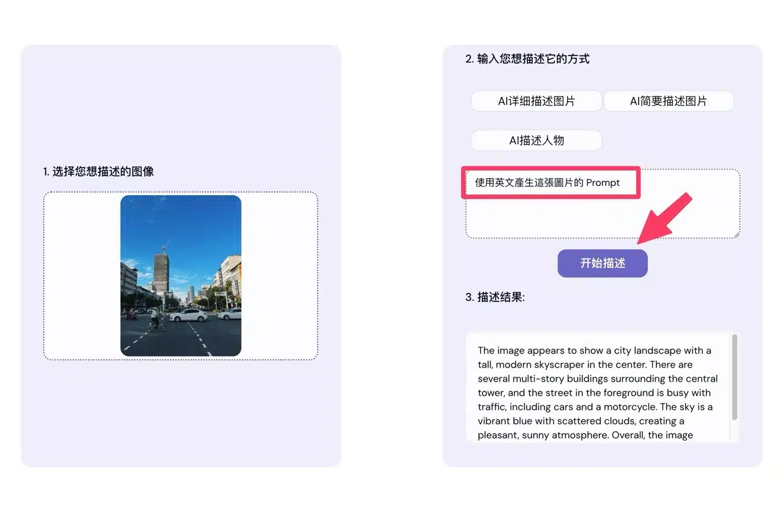Click the word "Prompt" in the text input
This screenshot has width=783, height=532.
coord(603,183)
